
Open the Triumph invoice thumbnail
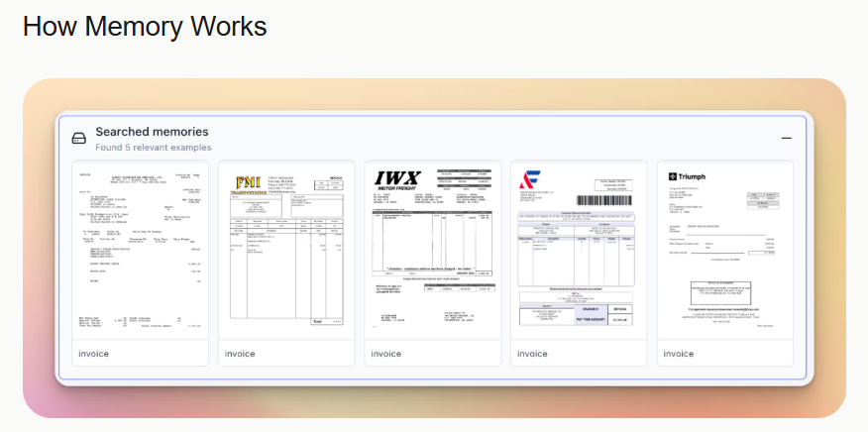[x=725, y=250]
